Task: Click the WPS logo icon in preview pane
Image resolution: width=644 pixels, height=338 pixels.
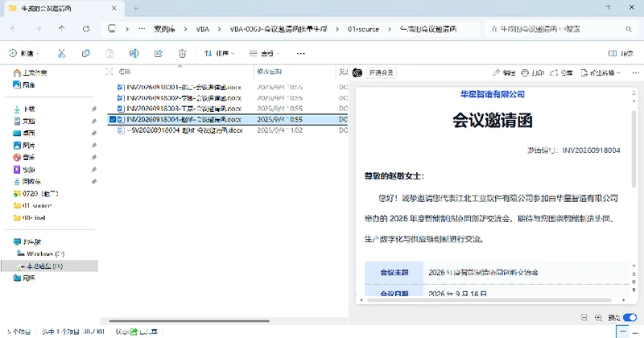Action: (357, 72)
